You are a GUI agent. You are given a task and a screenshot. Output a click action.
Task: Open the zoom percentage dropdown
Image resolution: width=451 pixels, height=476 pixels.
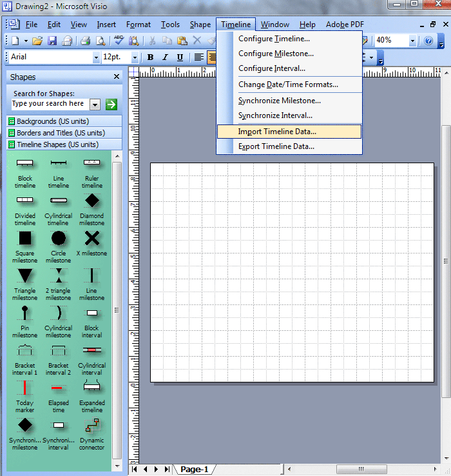[412, 41]
